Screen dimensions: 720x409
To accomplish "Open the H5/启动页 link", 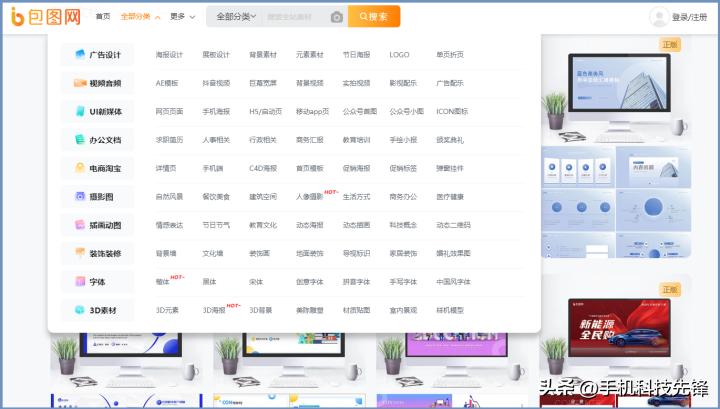I will point(265,112).
